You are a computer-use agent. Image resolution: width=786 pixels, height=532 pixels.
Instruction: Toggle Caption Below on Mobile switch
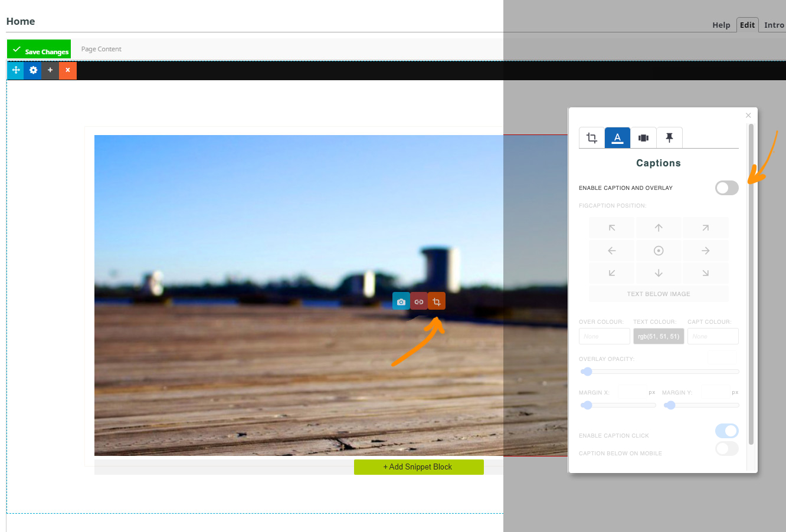727,449
